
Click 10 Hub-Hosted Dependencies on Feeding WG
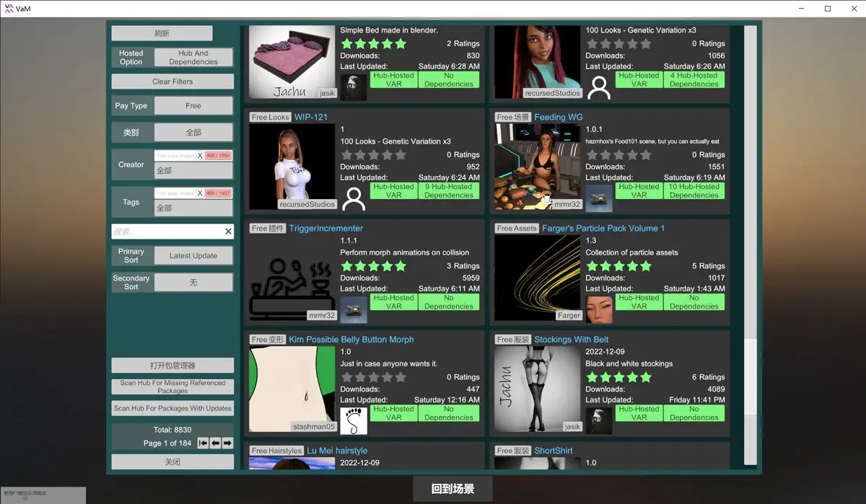(694, 190)
